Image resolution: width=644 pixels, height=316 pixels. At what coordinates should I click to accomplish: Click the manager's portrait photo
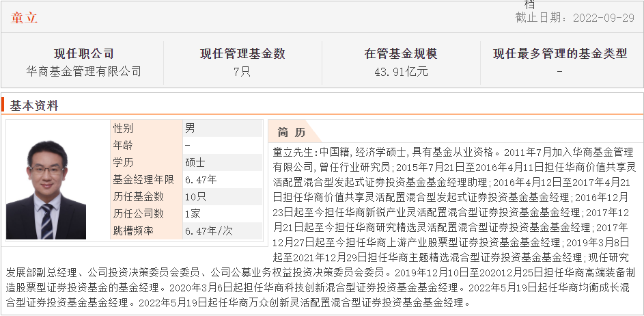[46, 189]
